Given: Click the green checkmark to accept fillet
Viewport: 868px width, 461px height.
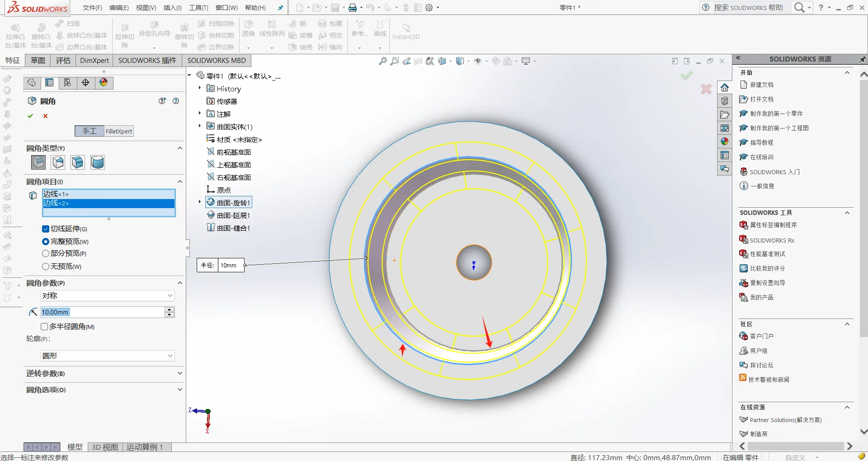Looking at the screenshot, I should pyautogui.click(x=30, y=116).
